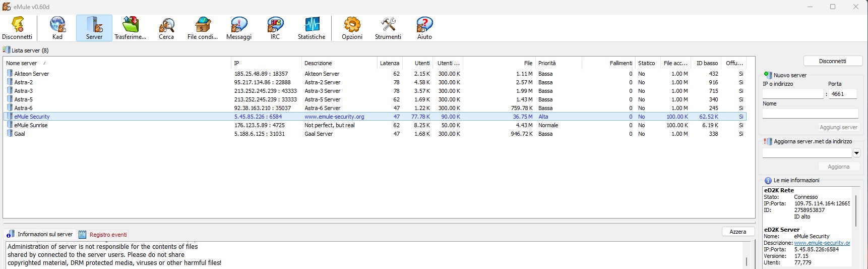Screen dimensions: 868x269
Task: Click the '92.38.163.210 : 35037' IP cell
Action: [x=262, y=108]
